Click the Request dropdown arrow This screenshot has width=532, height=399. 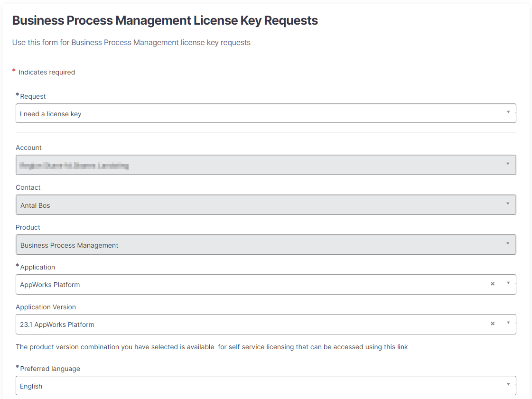(508, 112)
